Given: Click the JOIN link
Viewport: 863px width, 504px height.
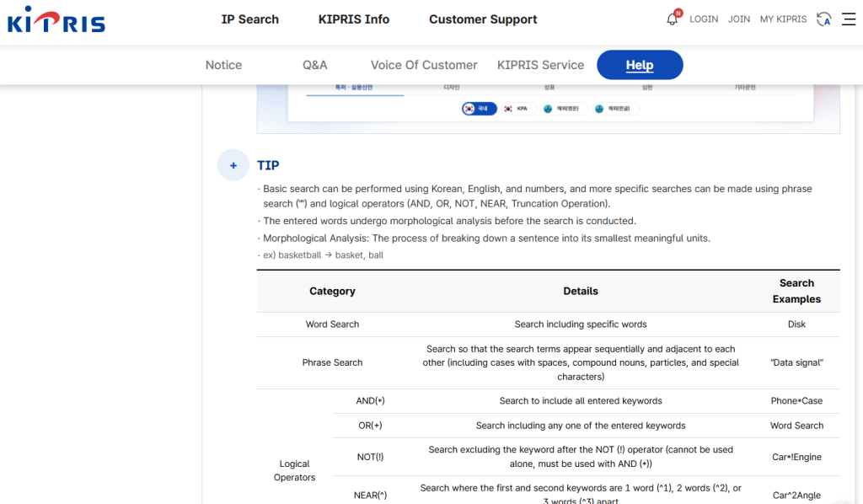Looking at the screenshot, I should pyautogui.click(x=739, y=19).
